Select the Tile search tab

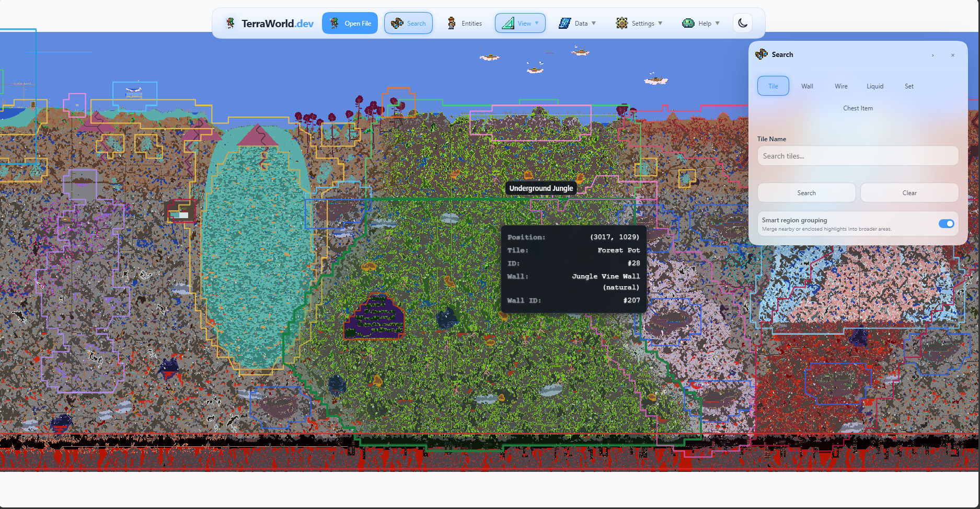click(x=773, y=86)
